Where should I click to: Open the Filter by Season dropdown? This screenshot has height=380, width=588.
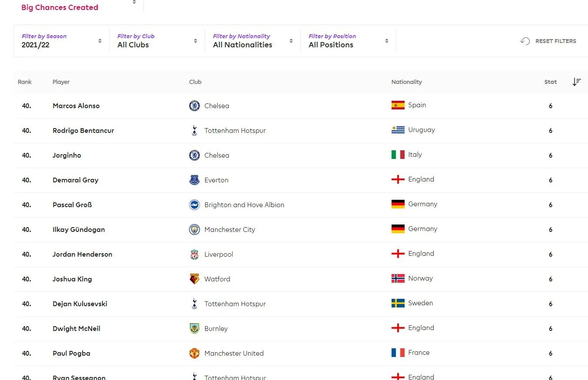(61, 41)
